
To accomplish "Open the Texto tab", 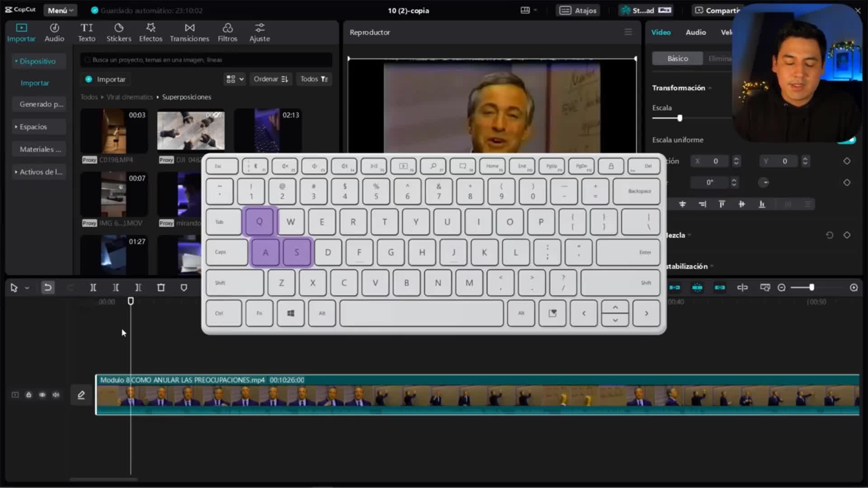I will coord(86,33).
